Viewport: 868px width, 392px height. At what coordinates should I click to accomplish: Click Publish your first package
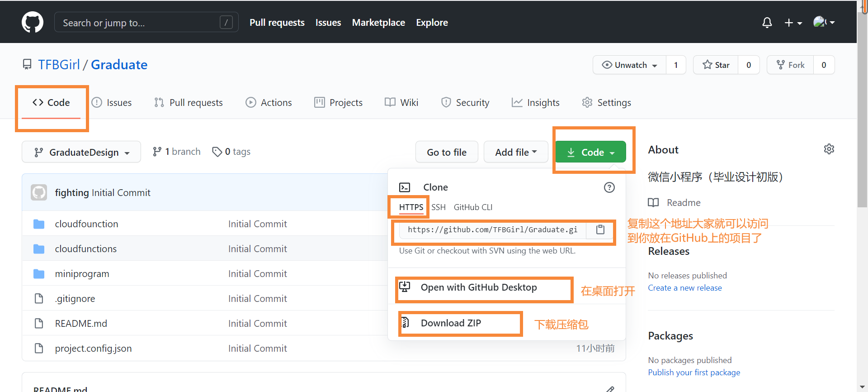coord(694,373)
